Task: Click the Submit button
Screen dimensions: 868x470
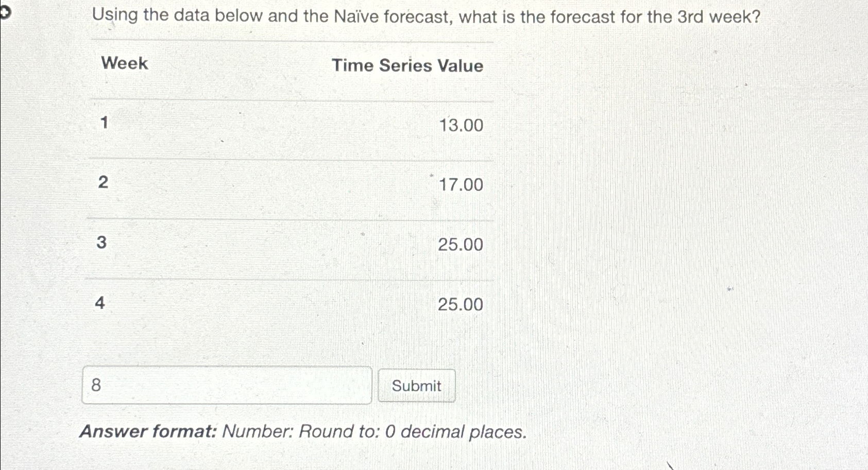Action: point(416,386)
